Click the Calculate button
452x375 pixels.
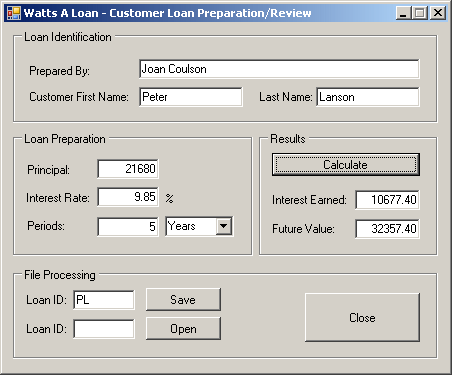point(346,165)
